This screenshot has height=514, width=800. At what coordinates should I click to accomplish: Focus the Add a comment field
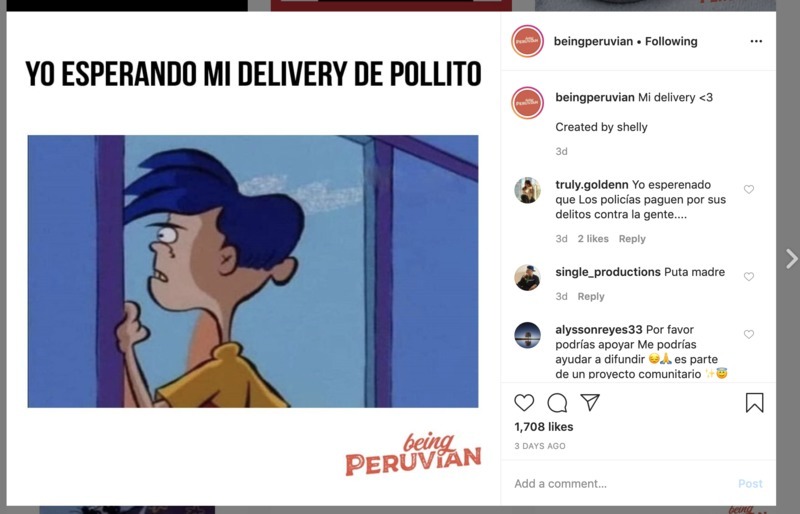pyautogui.click(x=622, y=483)
